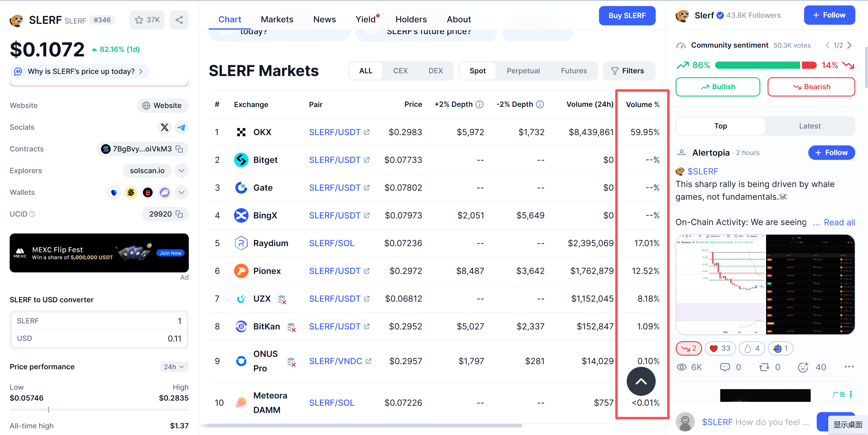Add SLERF to watchlist via star button

click(147, 20)
